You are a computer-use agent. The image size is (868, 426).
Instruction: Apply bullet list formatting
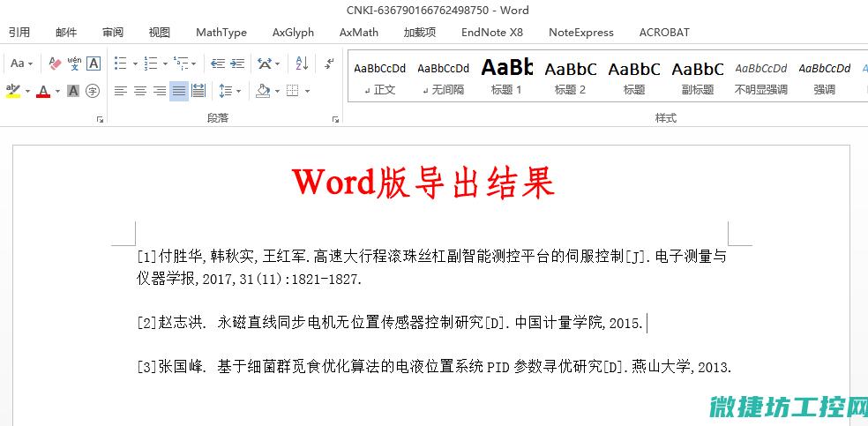tap(121, 64)
